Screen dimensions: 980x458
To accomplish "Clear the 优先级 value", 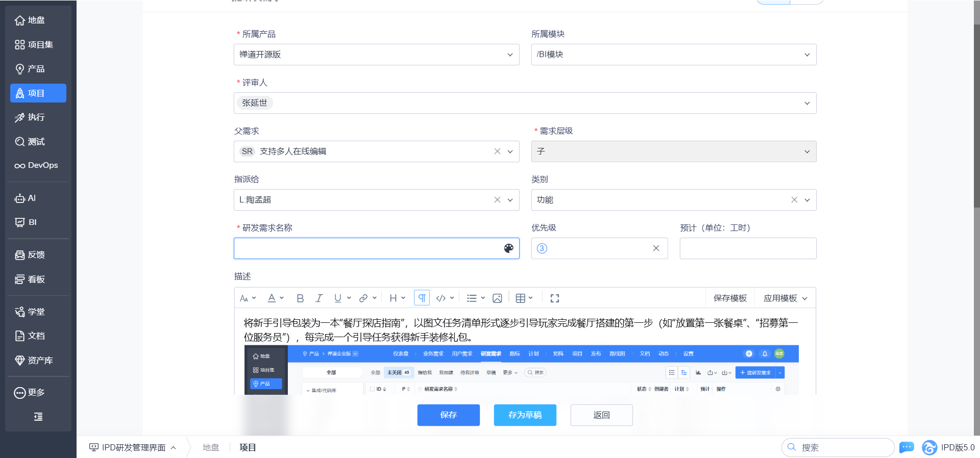I will click(x=656, y=248).
